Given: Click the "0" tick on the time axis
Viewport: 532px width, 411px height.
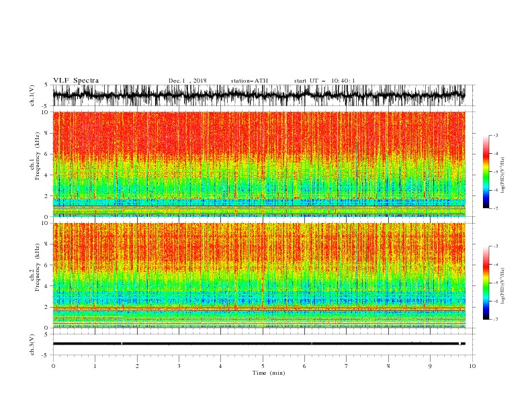Looking at the screenshot, I should [x=53, y=366].
